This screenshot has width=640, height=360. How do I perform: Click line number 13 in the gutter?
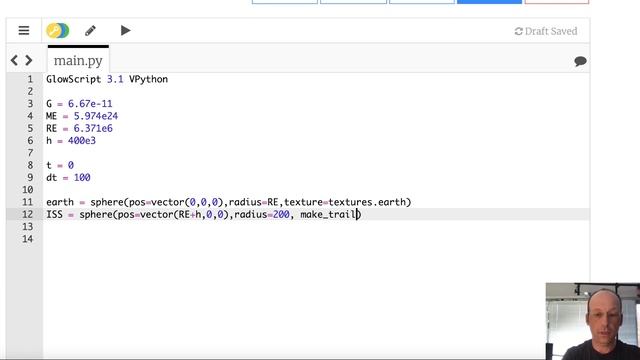point(27,227)
